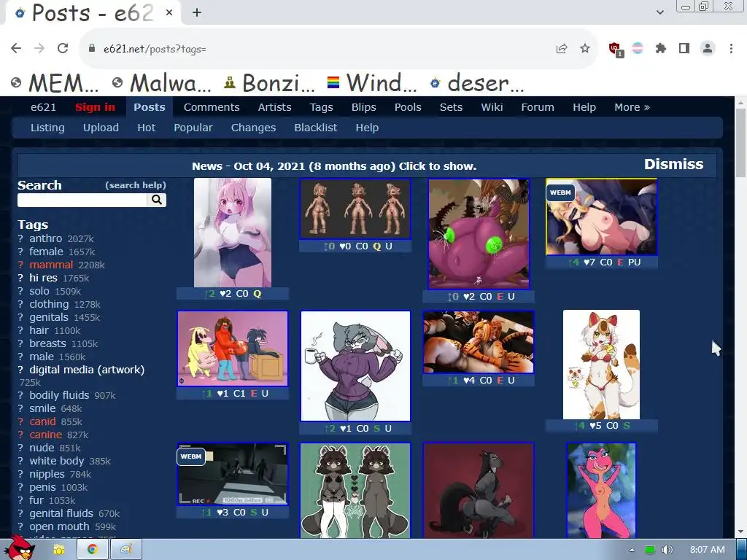This screenshot has width=747, height=560.
Task: Filter by the mammal tag
Action: point(51,265)
